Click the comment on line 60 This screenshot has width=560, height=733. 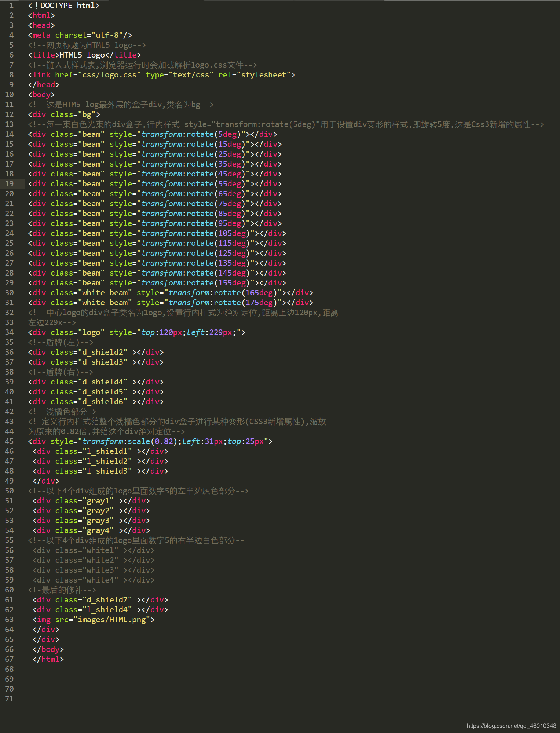[x=62, y=590]
